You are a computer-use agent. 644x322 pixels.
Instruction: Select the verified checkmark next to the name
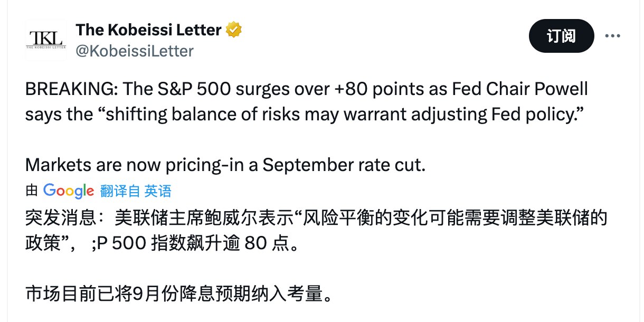[234, 30]
